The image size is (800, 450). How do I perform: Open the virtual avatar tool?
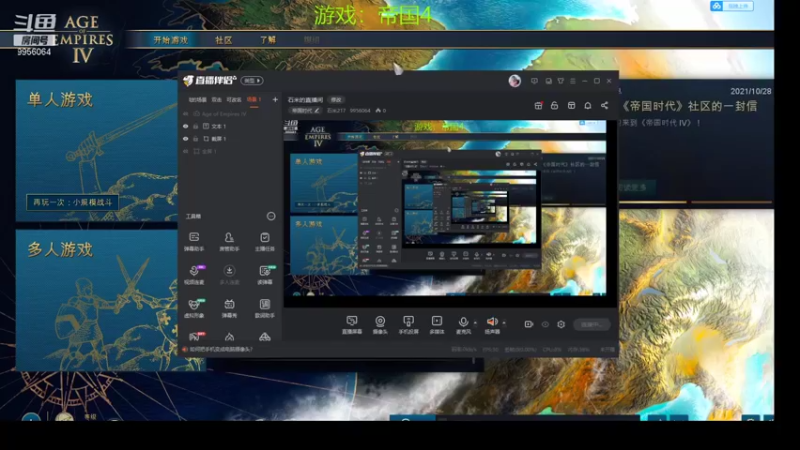click(x=194, y=308)
